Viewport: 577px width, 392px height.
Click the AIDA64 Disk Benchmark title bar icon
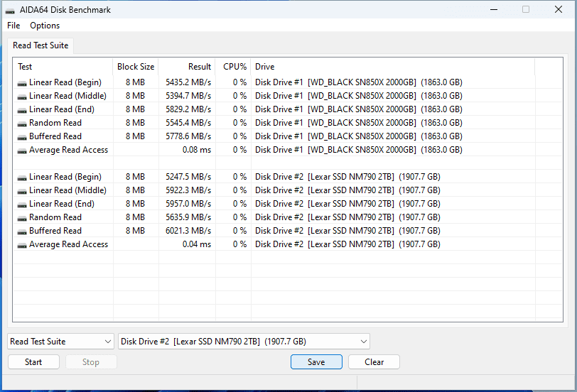point(10,10)
